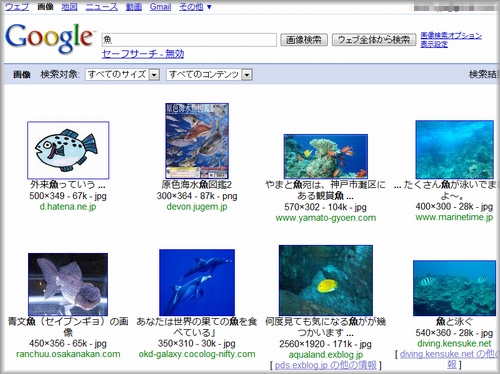Image resolution: width=500 pixels, height=374 pixels.
Task: Open the 地図 tab link
Action: click(69, 7)
